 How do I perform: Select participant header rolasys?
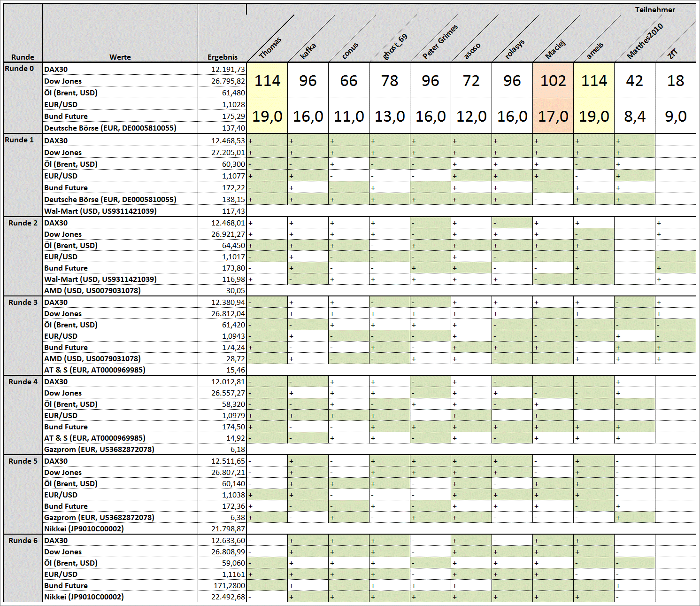click(x=515, y=49)
